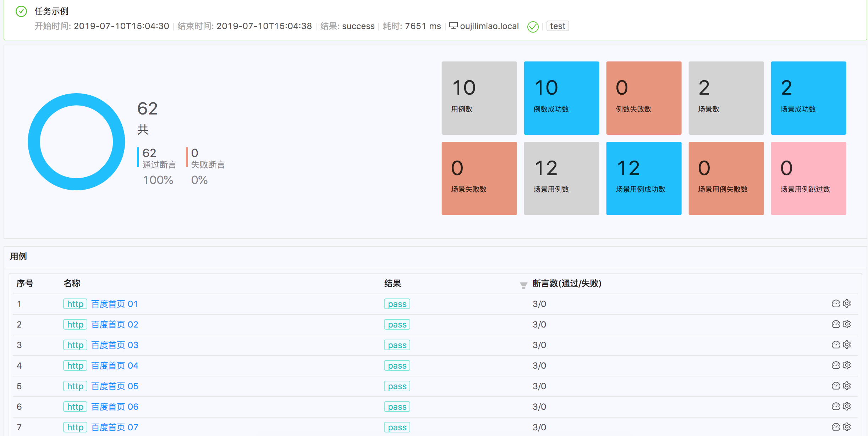The image size is (868, 436).
Task: Click dashboard gauge icon for 百度首页 05
Action: (836, 386)
